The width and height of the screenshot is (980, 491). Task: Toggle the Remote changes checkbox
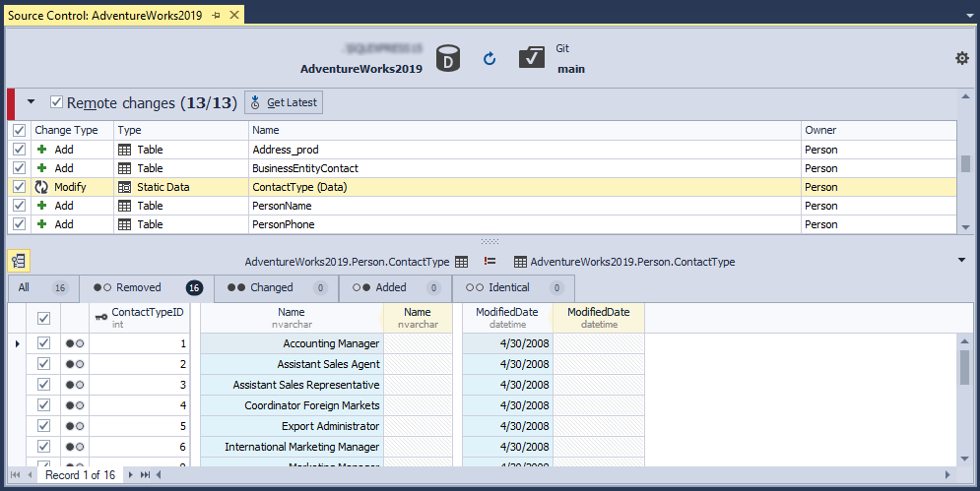pyautogui.click(x=56, y=101)
